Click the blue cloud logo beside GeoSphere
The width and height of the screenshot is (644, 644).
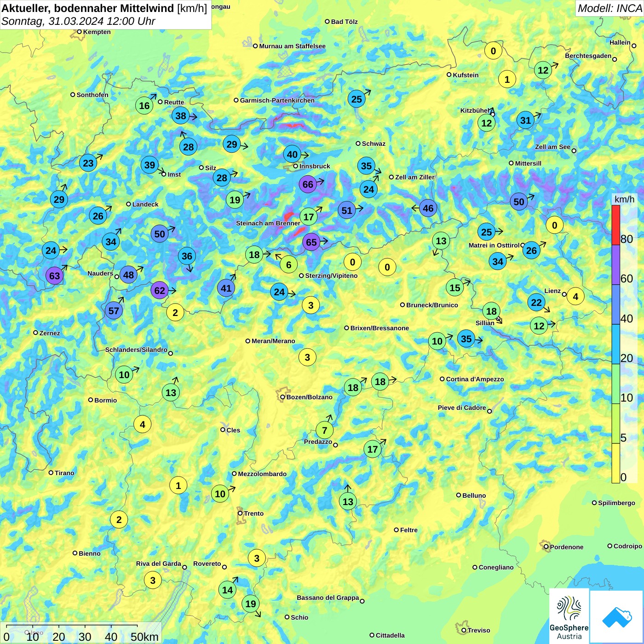[x=617, y=617]
